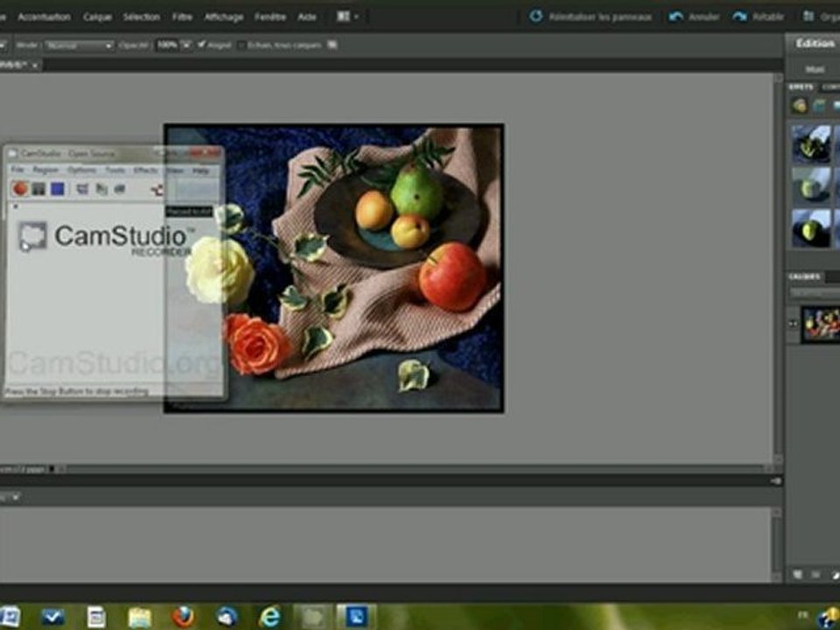Open the Accentuation menu
This screenshot has width=840, height=630.
point(44,17)
